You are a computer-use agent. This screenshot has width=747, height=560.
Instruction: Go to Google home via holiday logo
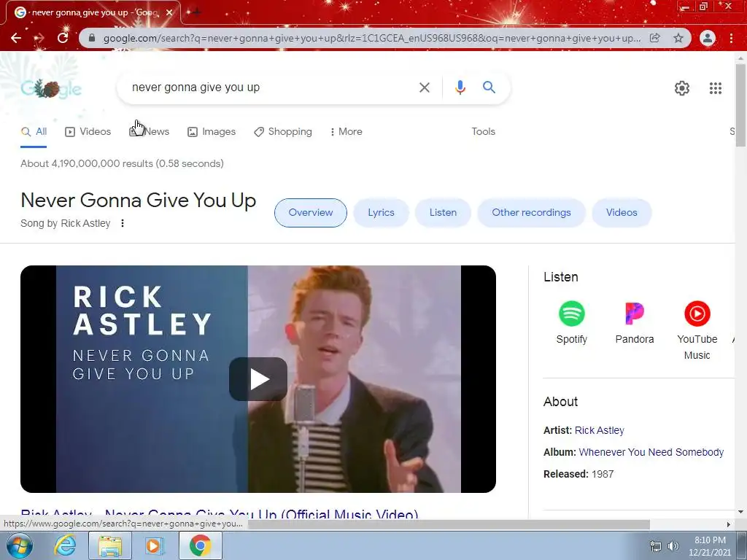(x=51, y=88)
